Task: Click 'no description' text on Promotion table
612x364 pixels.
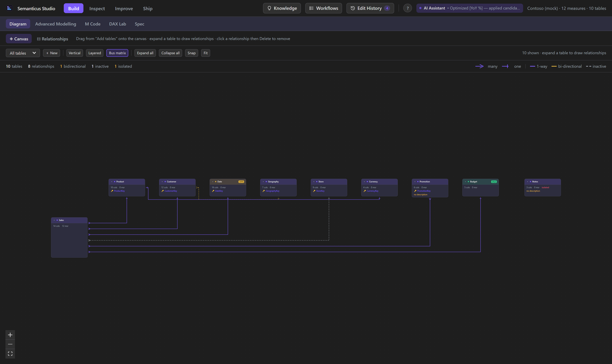Action: [420, 195]
